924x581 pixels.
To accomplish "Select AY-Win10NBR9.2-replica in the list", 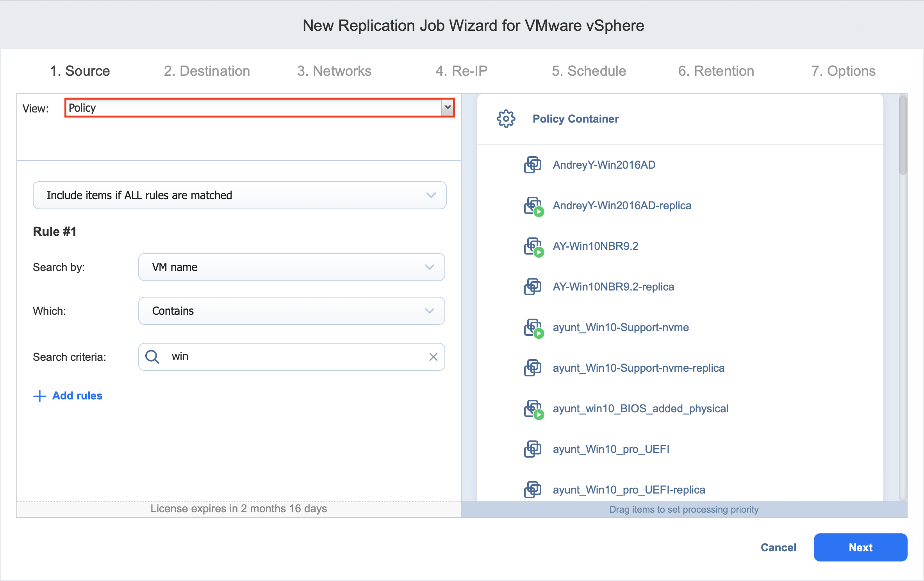I will tap(614, 287).
